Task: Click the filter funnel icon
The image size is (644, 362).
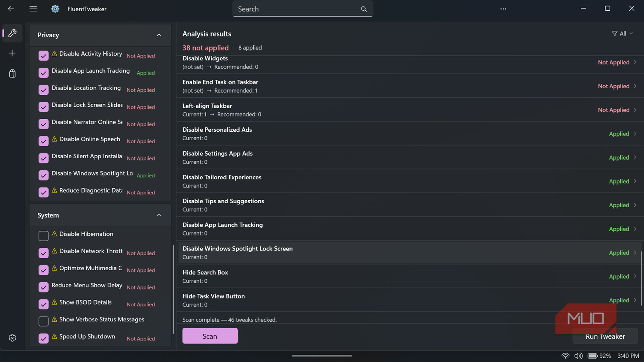Action: [614, 33]
